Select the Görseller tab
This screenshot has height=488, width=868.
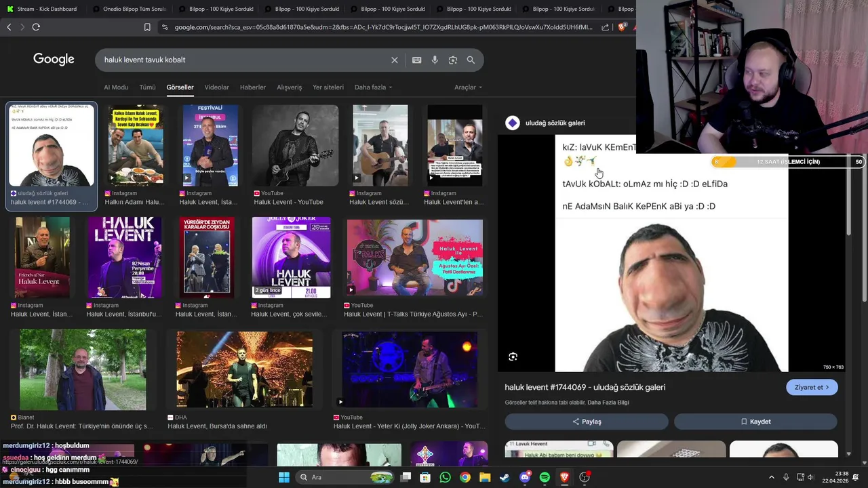pos(180,87)
